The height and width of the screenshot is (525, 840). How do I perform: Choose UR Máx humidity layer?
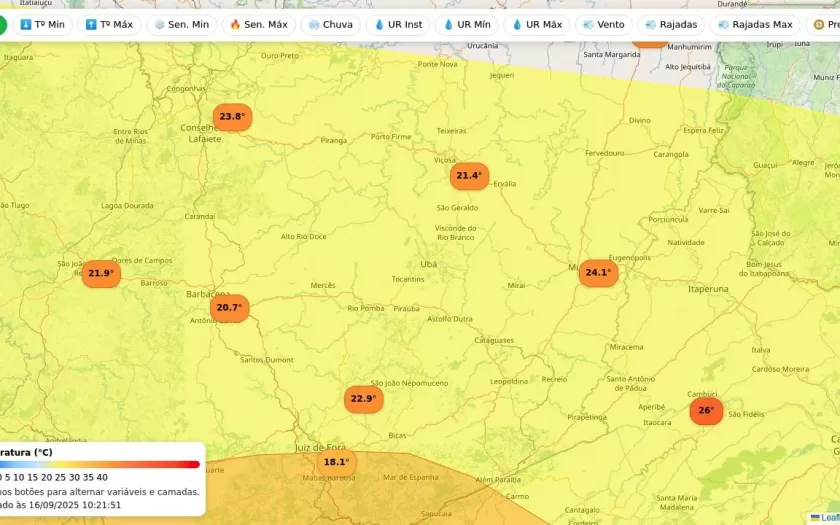tap(537, 24)
